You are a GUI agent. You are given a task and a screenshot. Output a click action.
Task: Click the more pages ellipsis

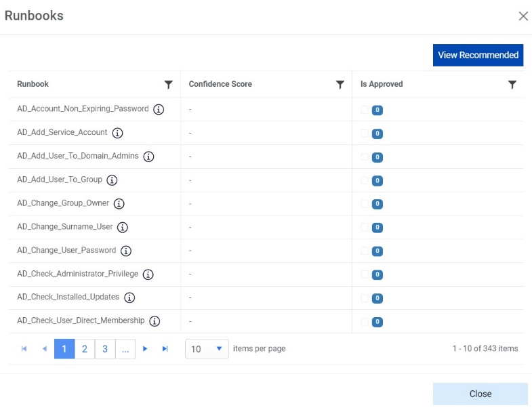pyautogui.click(x=125, y=349)
